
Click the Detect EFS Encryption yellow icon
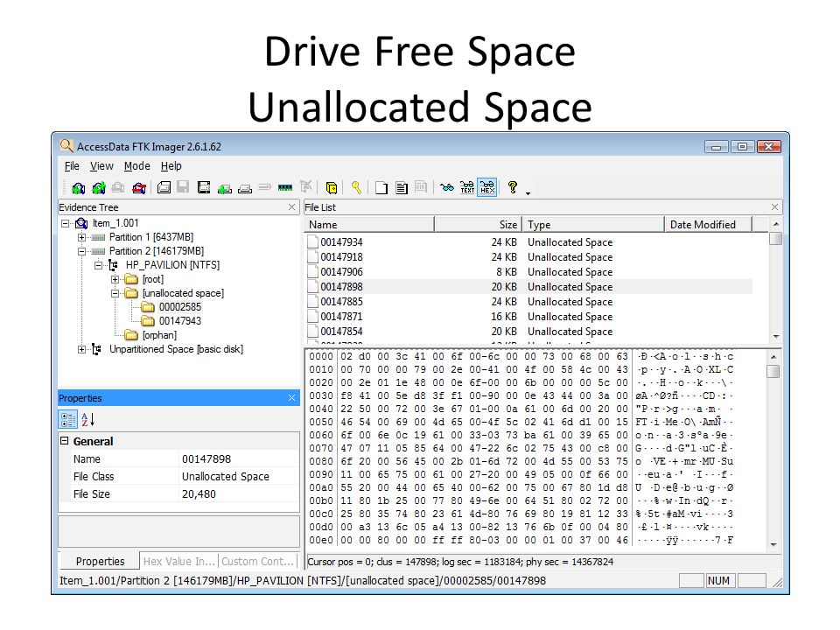coord(332,187)
